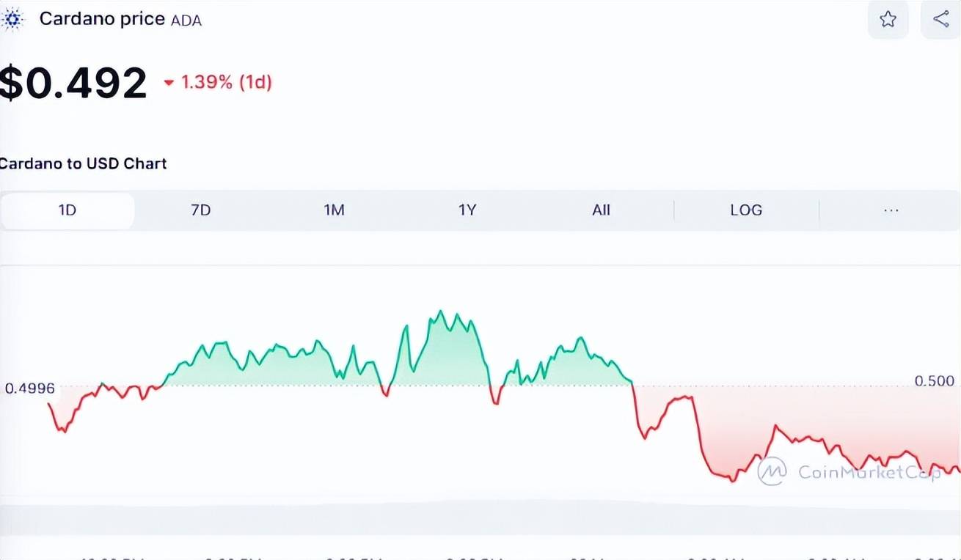Click the highest green peak on chart

pyautogui.click(x=441, y=312)
